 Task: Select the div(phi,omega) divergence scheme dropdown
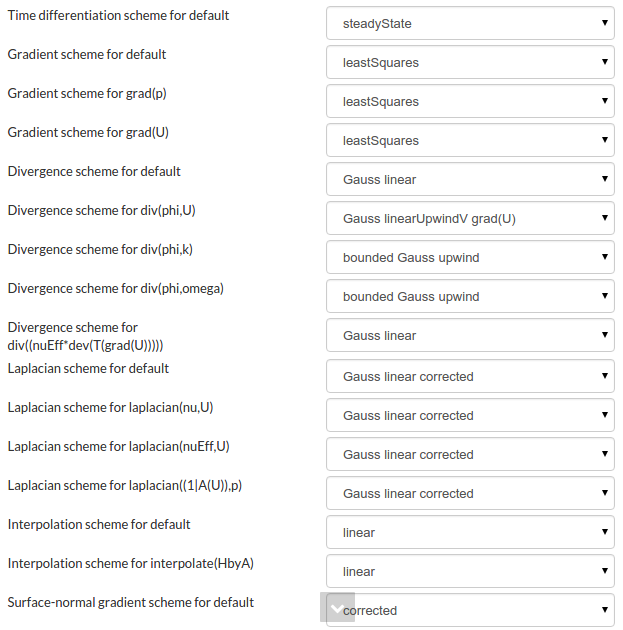click(x=469, y=296)
